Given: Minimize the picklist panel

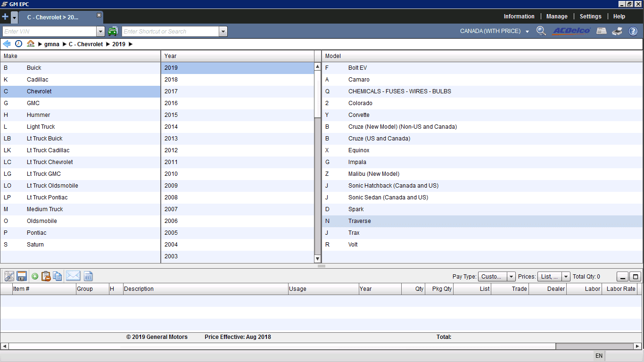Looking at the screenshot, I should click(x=622, y=277).
